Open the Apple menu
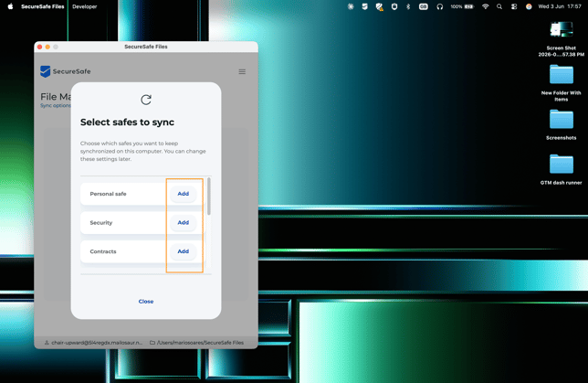 (x=11, y=6)
